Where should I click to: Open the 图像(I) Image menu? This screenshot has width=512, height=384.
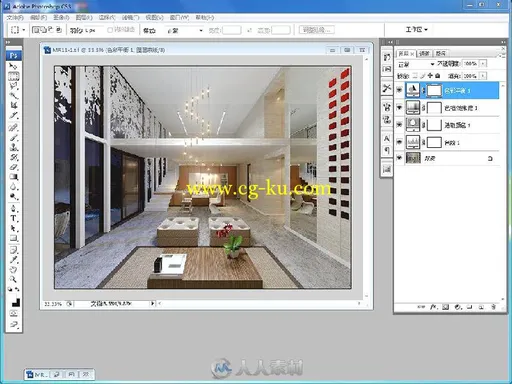click(x=61, y=17)
